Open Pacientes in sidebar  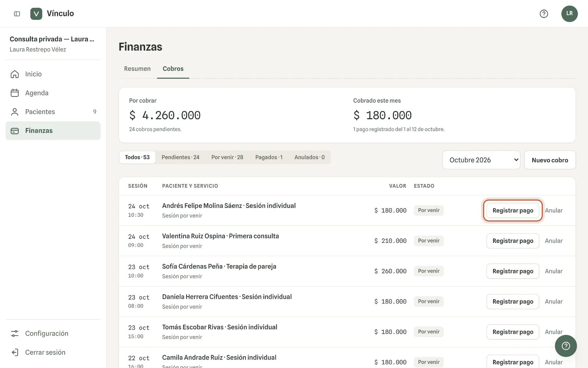pos(53,112)
